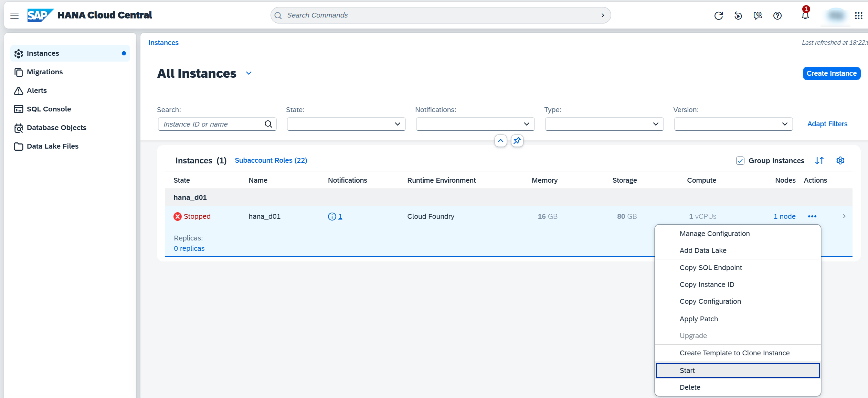Open the 0 replicas link
Viewport: 868px width, 398px height.
point(189,248)
